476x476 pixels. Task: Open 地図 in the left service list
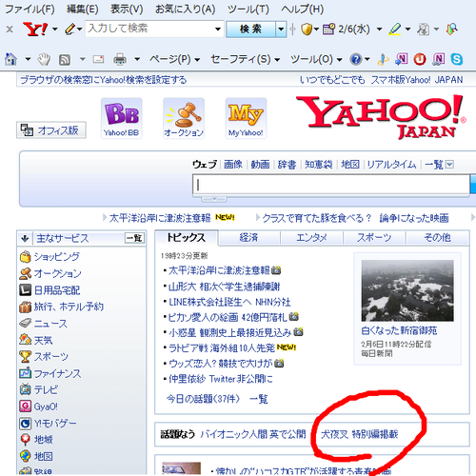click(43, 456)
